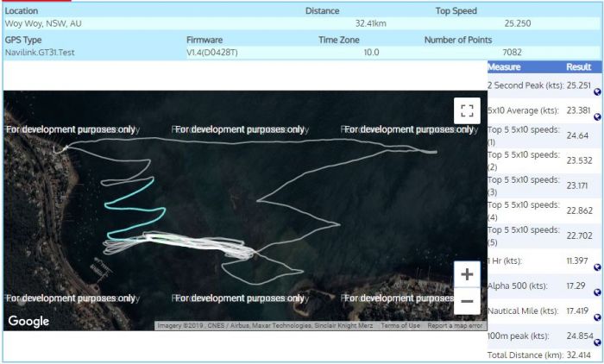Zoom out on the map
Viewport: 604px width, 364px height.
pyautogui.click(x=467, y=301)
